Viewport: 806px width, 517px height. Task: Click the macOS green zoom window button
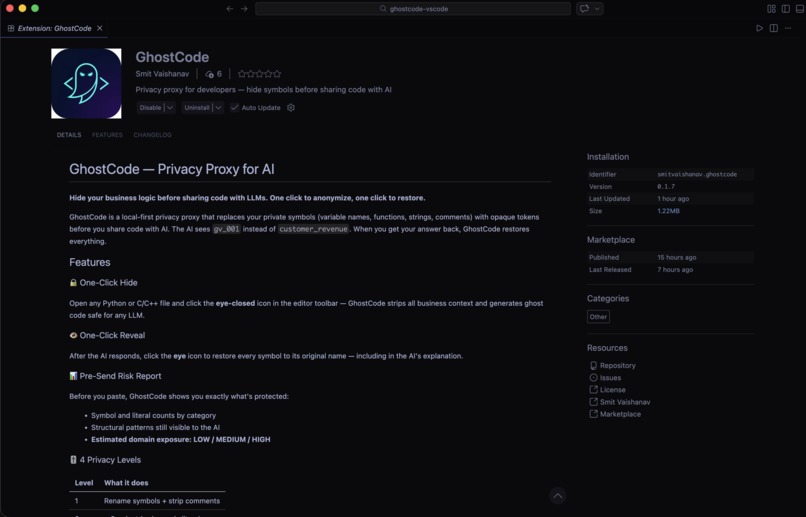(35, 8)
